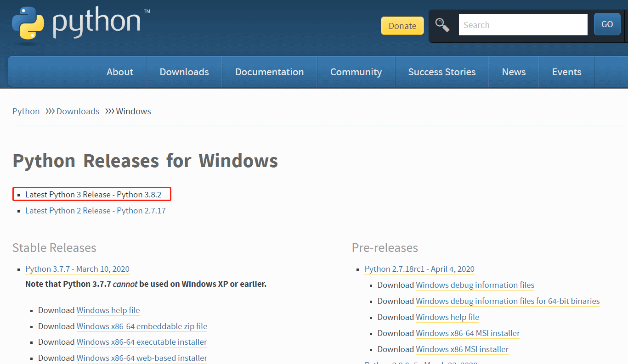
Task: Download Windows x86-64 web-based installer
Action: pyautogui.click(x=142, y=358)
